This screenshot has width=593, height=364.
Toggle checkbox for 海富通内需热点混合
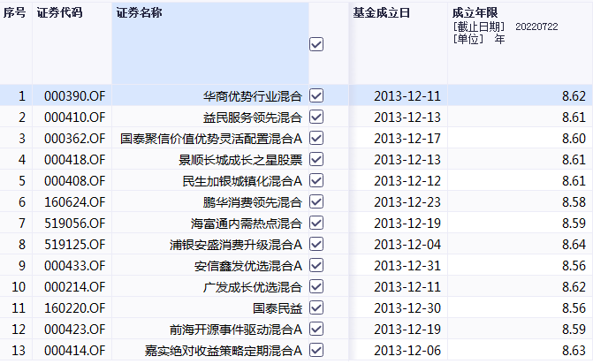[x=316, y=223]
